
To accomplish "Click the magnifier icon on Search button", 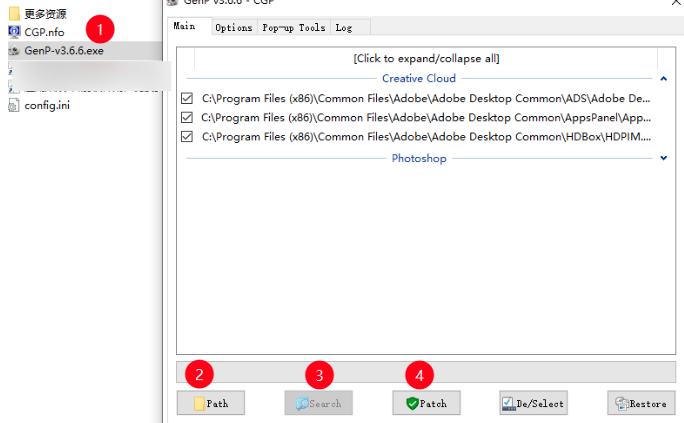I will point(302,403).
